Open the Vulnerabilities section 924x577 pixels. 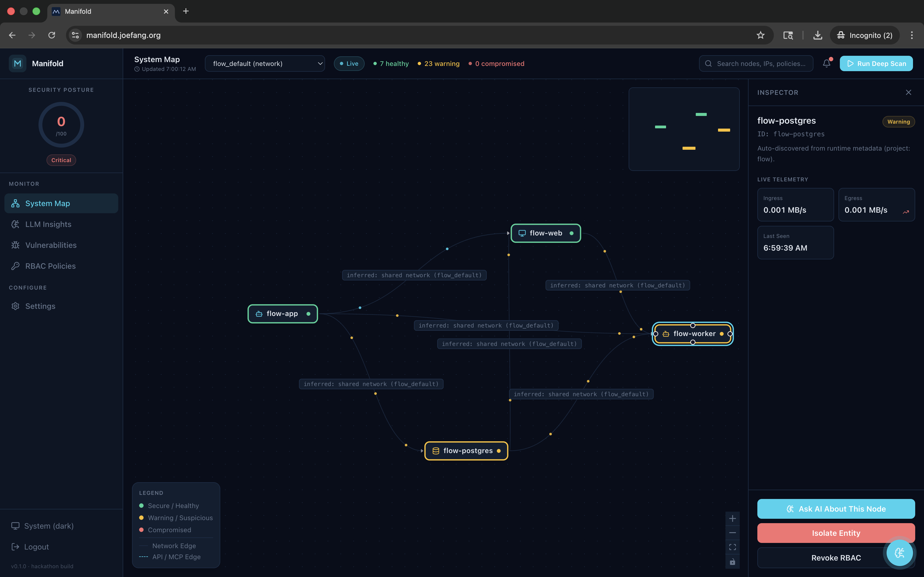click(x=51, y=245)
